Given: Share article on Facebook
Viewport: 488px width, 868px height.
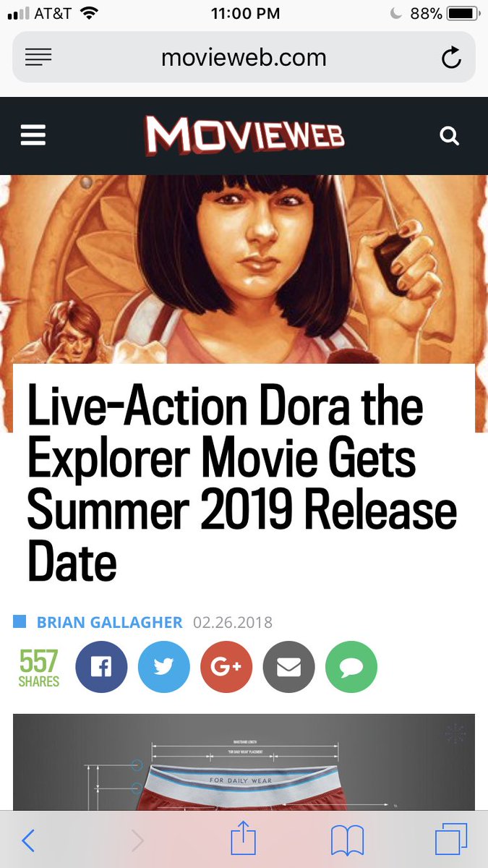Looking at the screenshot, I should pyautogui.click(x=101, y=667).
